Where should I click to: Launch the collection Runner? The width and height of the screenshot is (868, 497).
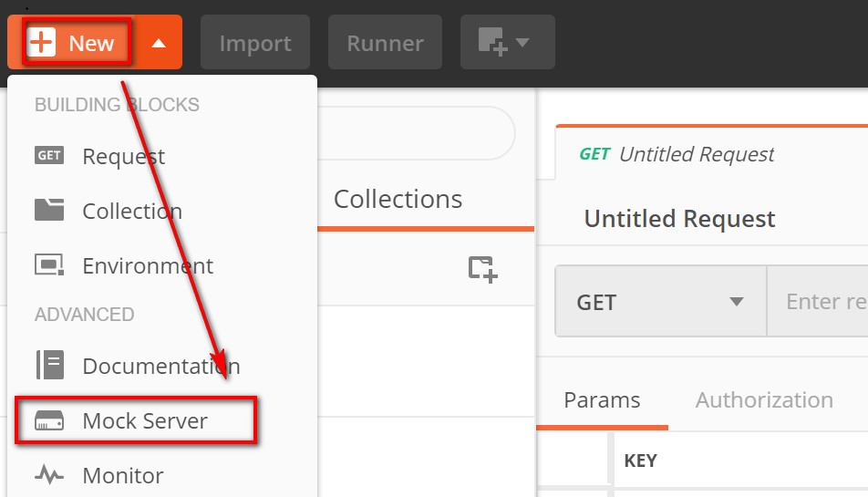[x=386, y=43]
